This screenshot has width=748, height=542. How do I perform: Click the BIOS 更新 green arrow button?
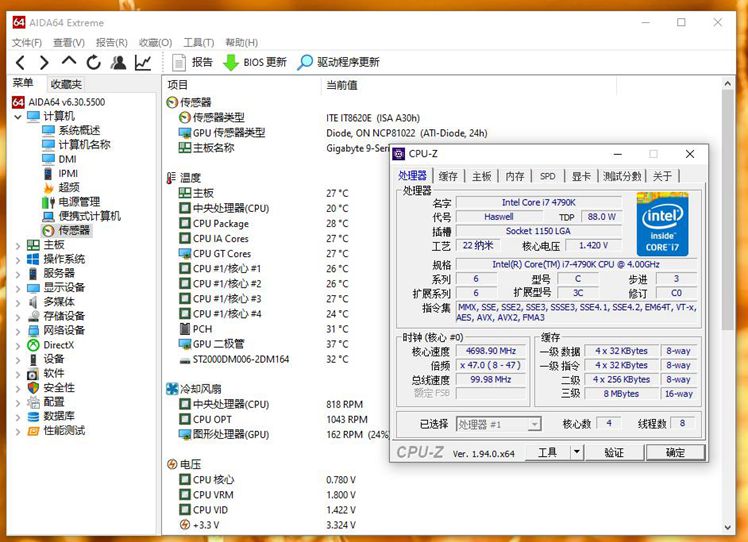(x=255, y=62)
